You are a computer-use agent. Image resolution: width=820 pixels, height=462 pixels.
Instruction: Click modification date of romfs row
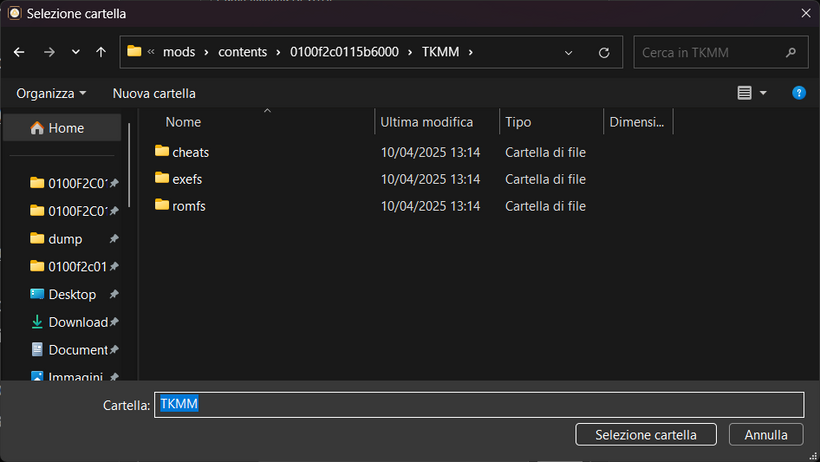point(430,206)
